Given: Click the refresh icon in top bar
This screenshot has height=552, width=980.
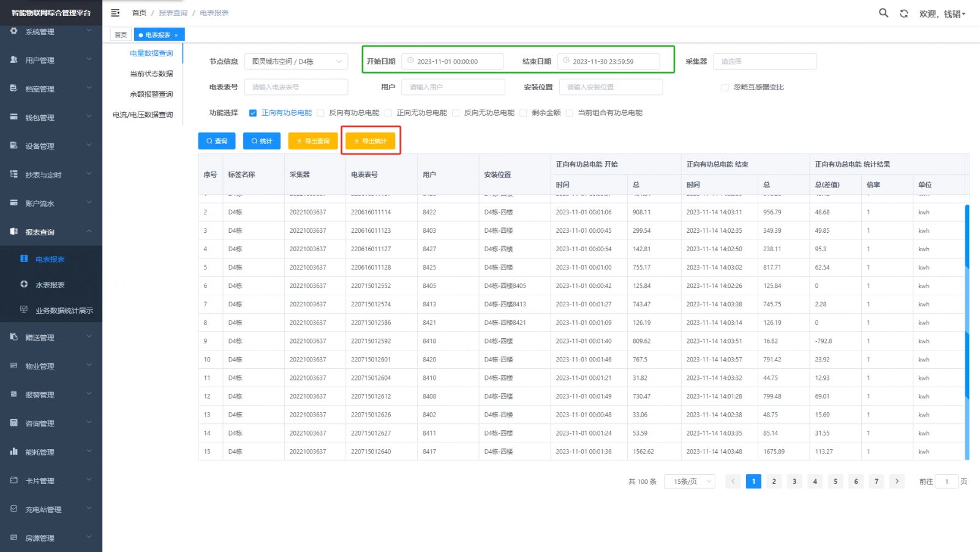Looking at the screenshot, I should point(903,13).
